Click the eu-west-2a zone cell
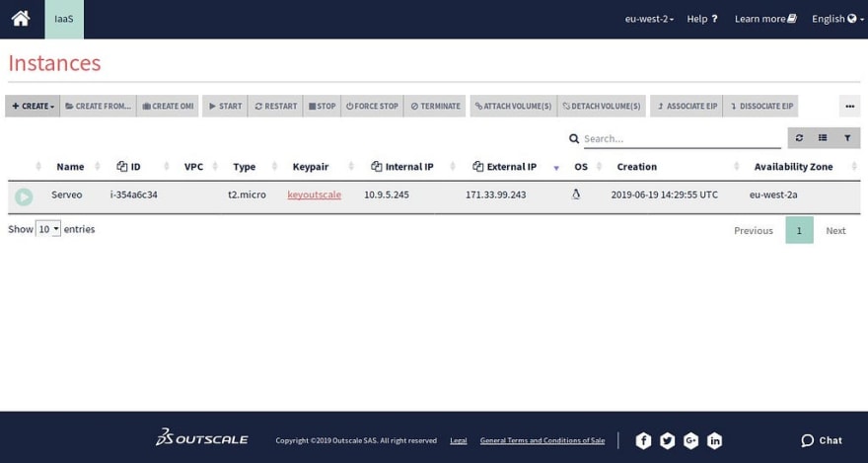Viewport: 868px width, 463px height. coord(773,194)
